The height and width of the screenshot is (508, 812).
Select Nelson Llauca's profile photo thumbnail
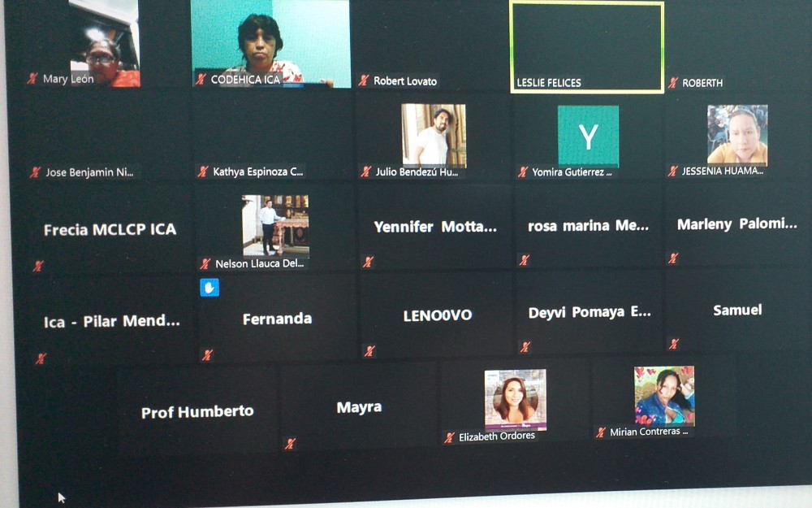pyautogui.click(x=275, y=225)
